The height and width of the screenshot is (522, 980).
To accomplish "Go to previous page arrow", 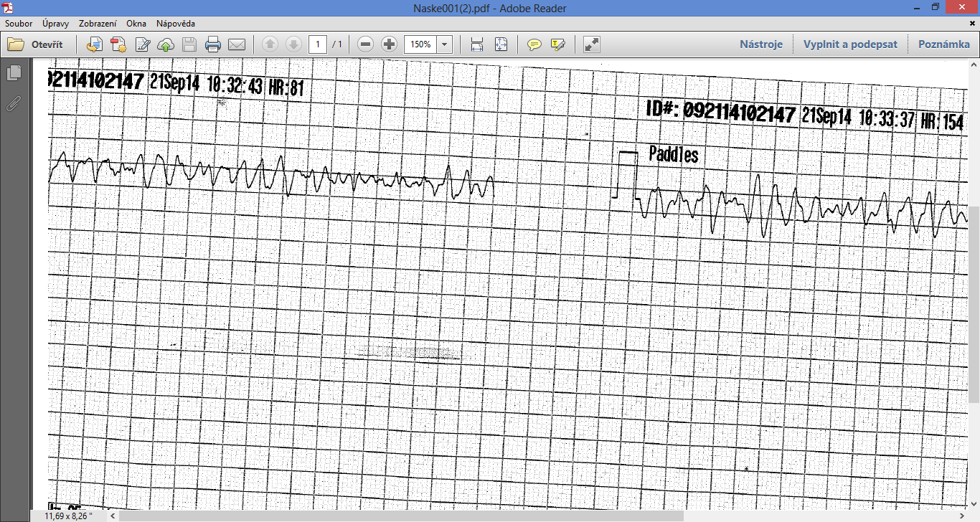I will (270, 44).
